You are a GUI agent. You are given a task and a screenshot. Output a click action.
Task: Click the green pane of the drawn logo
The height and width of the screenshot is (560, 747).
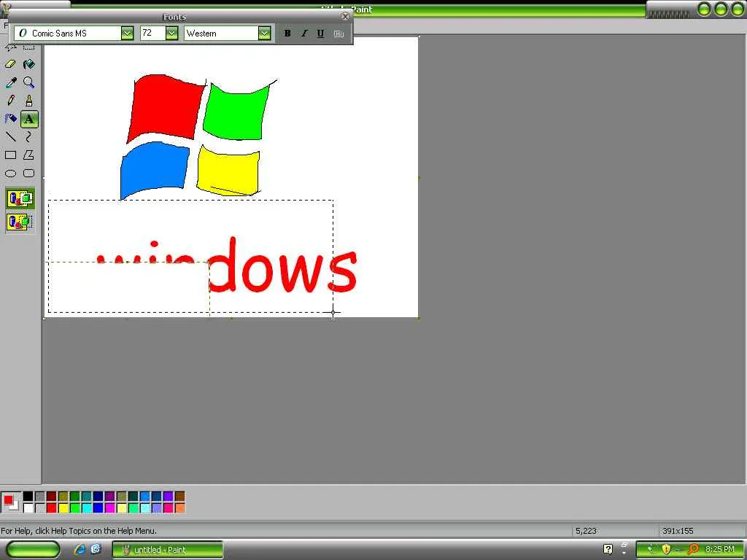pos(236,112)
